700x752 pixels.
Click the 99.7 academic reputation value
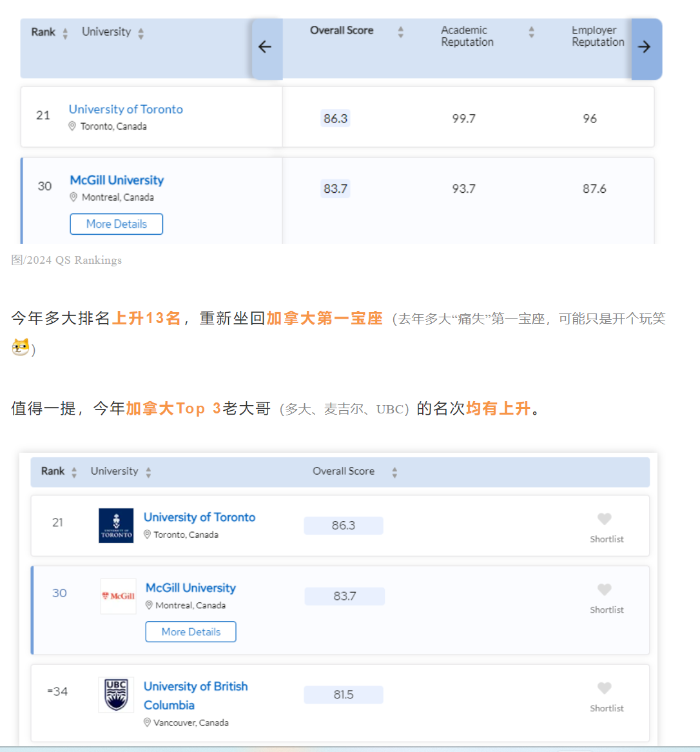(463, 119)
